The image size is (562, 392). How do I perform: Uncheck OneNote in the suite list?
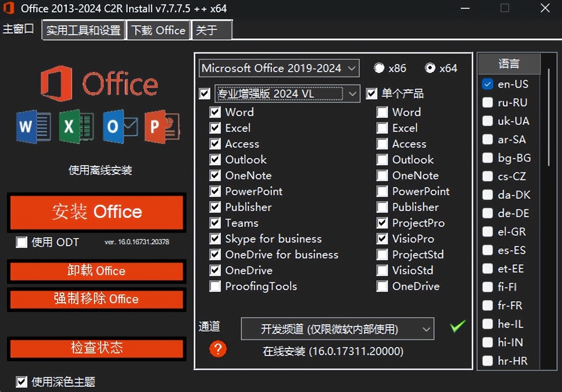[x=215, y=175]
